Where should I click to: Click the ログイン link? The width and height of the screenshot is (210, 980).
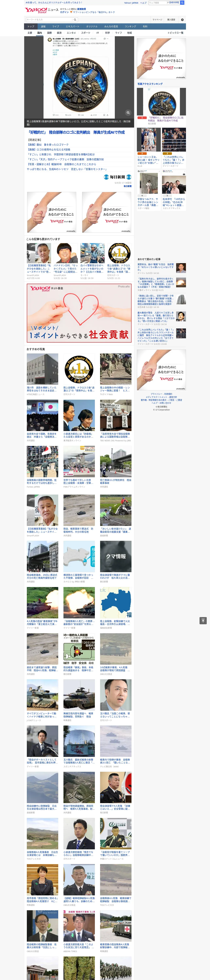pos(64,12)
